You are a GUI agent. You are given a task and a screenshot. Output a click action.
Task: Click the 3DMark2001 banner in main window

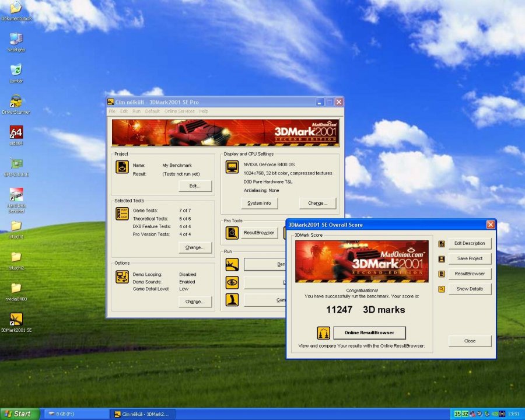(x=225, y=132)
